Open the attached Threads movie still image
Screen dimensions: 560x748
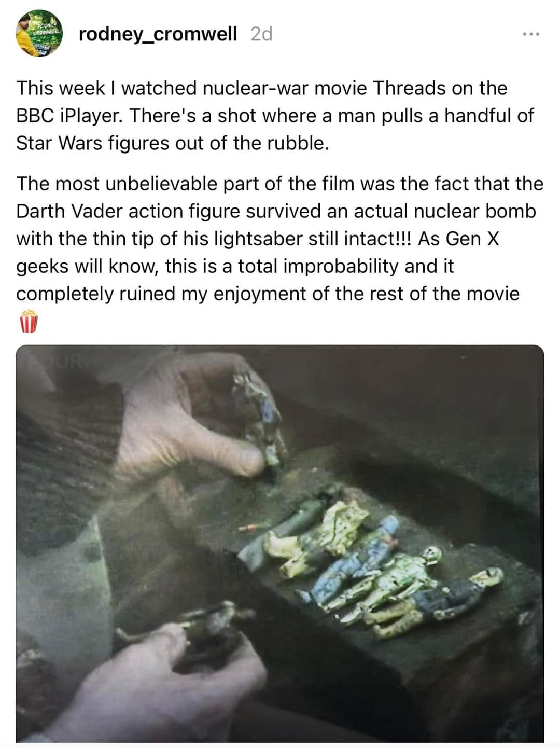[280, 544]
